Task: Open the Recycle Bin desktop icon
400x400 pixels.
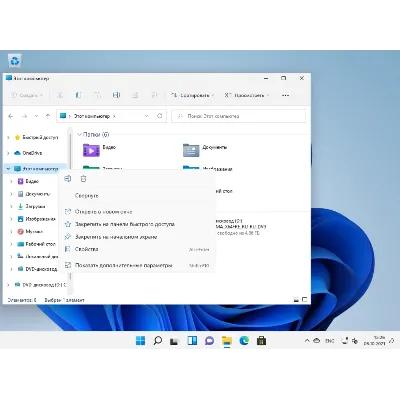Action: pos(15,61)
